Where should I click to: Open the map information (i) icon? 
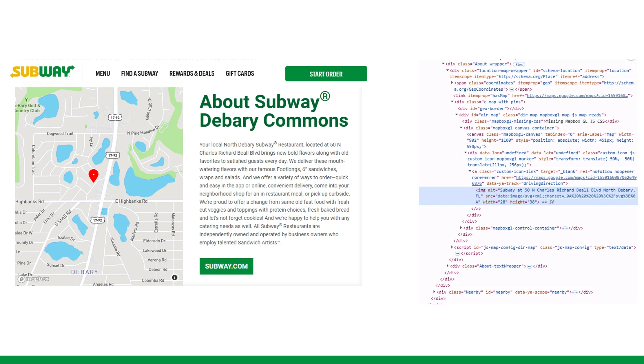[175, 277]
